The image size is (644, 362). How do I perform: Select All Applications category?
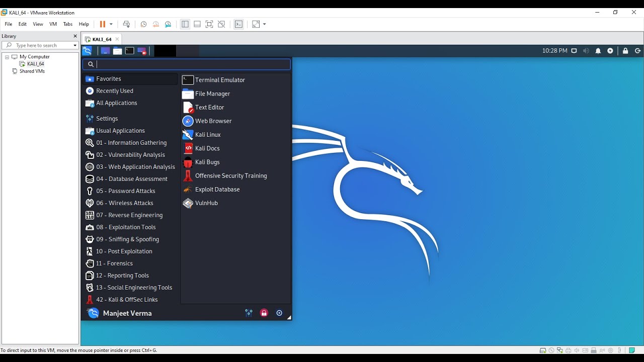coord(131,103)
